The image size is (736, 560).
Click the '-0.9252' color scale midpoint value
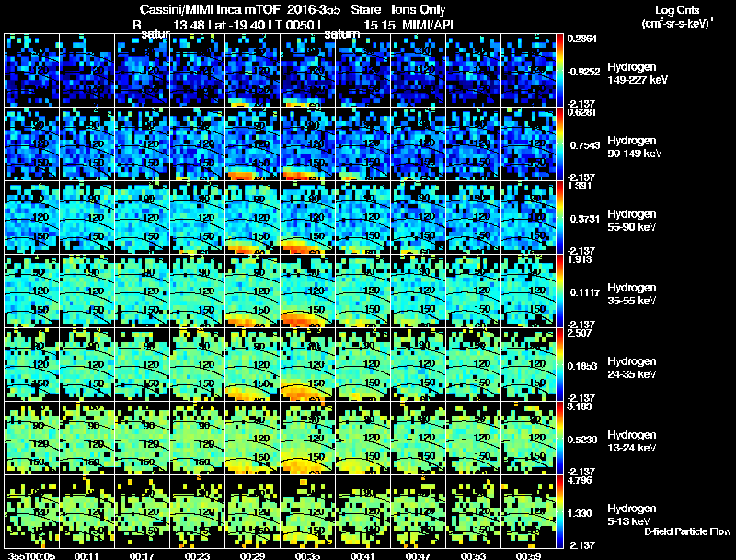583,72
